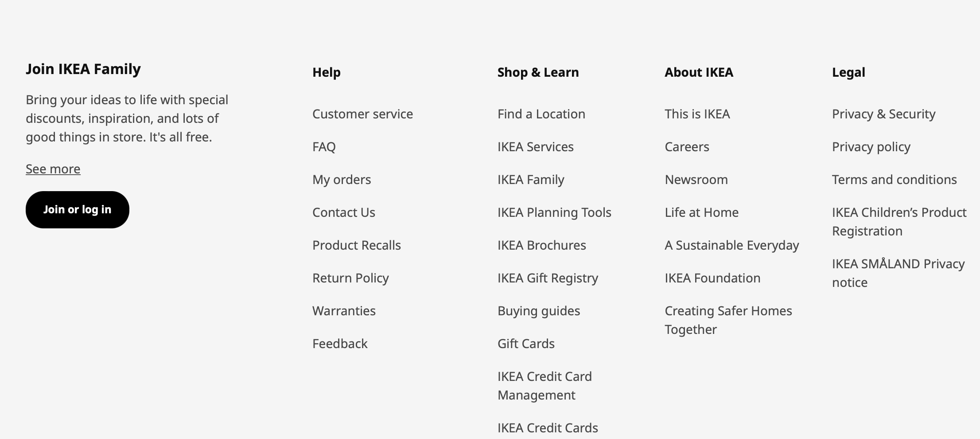Open the FAQ link
Image resolution: width=980 pixels, height=439 pixels.
coord(324,147)
